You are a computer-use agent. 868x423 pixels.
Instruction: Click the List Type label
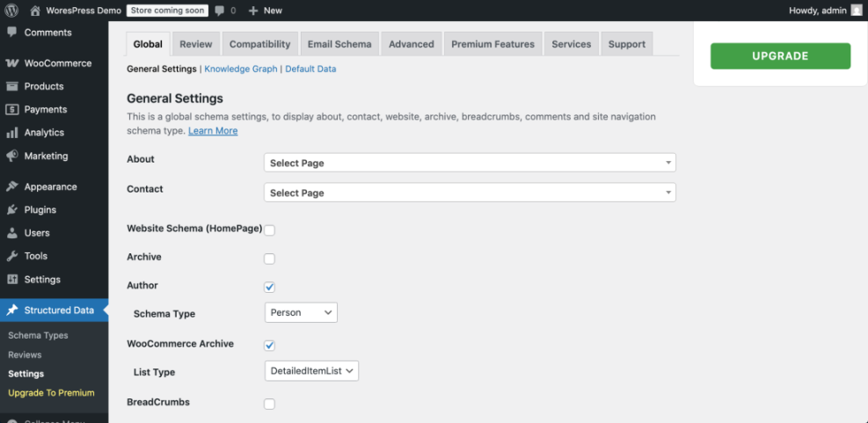[x=155, y=372]
